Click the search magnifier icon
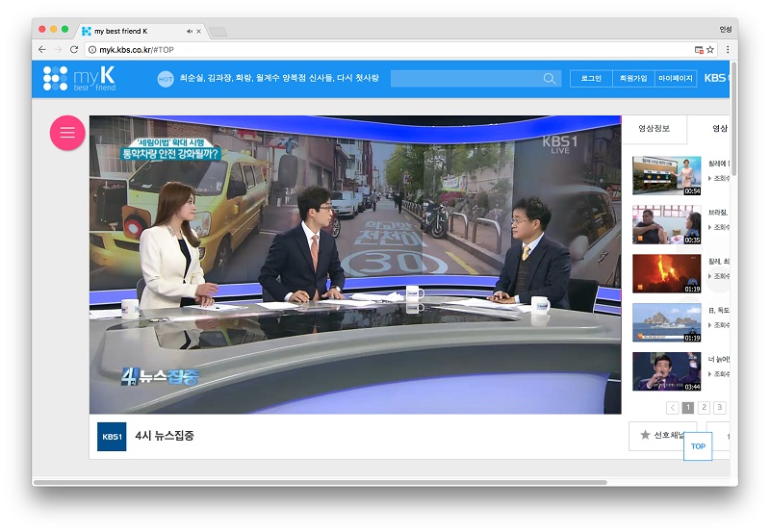 coord(550,79)
